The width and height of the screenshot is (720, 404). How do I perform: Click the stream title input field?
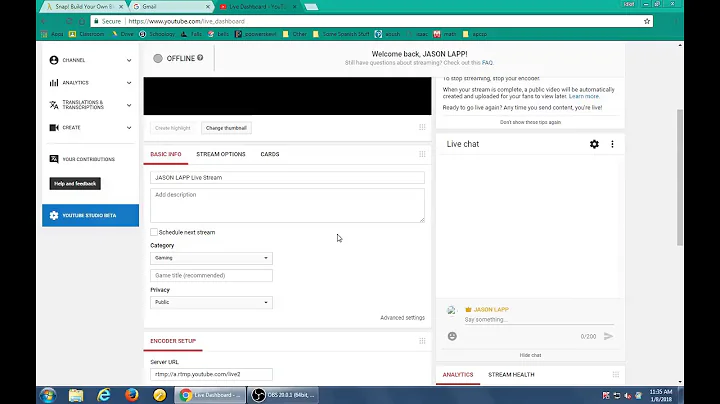(x=287, y=178)
